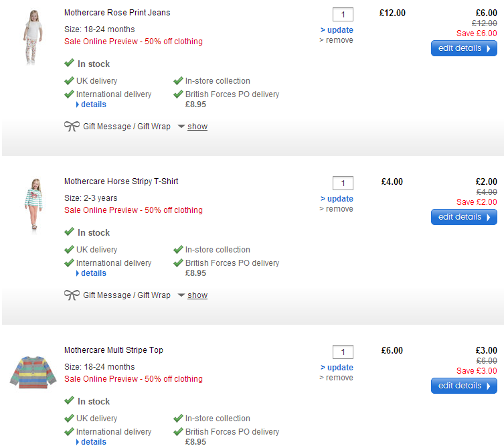Image resolution: width=504 pixels, height=446 pixels.
Task: Show delivery details for Horse Stripy T-Shirt
Action: [x=93, y=273]
